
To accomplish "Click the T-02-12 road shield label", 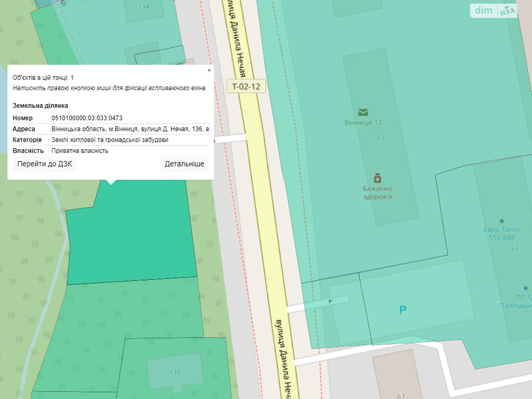I will point(246,86).
